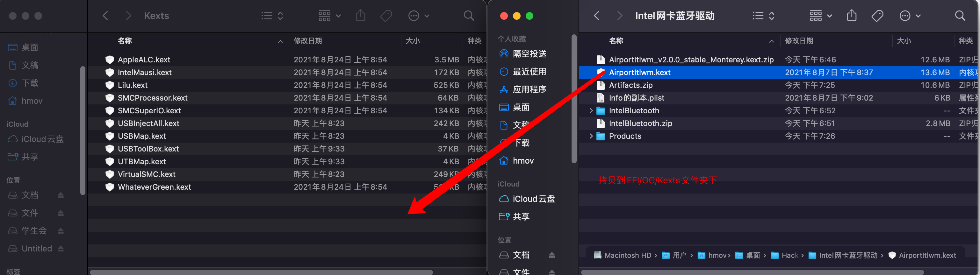Click horizontal scrollbar in Intel网卡蓝牙驱动 window
This screenshot has width=980, height=275.
click(x=753, y=272)
